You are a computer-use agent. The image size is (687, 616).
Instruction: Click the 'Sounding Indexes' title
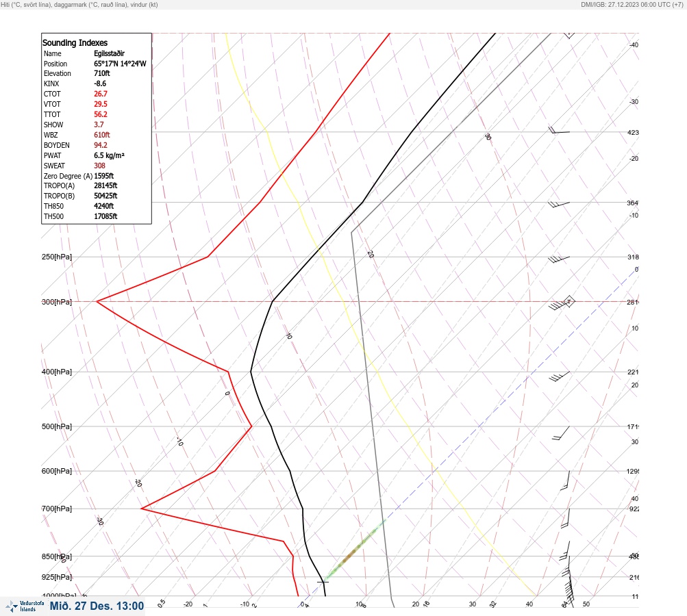75,43
